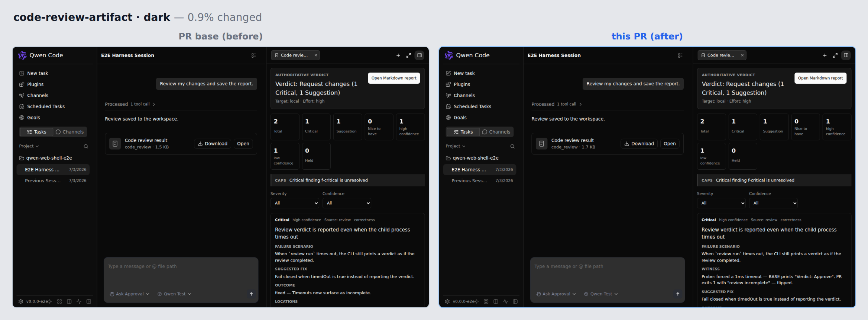
Task: Toggle the side panel button in before panel
Action: pyautogui.click(x=420, y=55)
